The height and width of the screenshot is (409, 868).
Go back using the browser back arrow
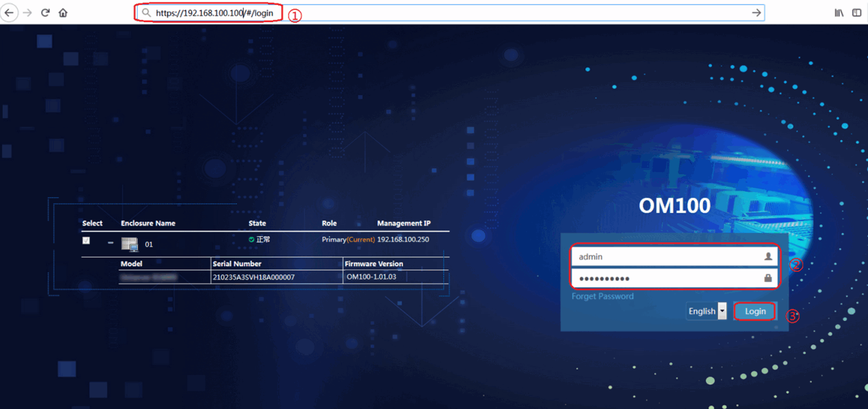tap(9, 13)
